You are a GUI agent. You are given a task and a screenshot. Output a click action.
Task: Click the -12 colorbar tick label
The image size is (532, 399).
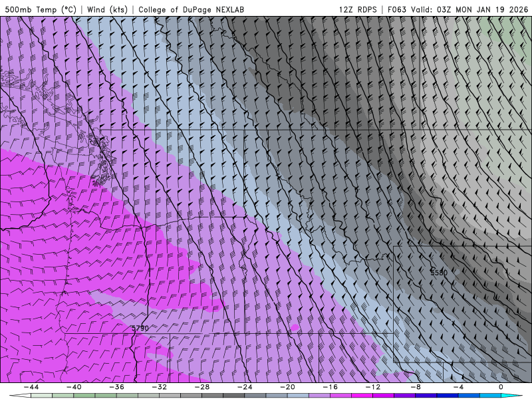373,387
